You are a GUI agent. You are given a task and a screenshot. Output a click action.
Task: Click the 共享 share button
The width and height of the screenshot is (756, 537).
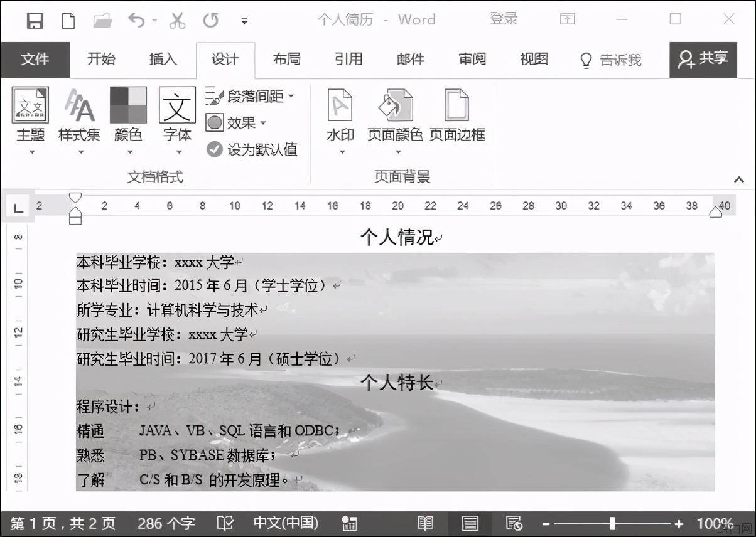[703, 60]
